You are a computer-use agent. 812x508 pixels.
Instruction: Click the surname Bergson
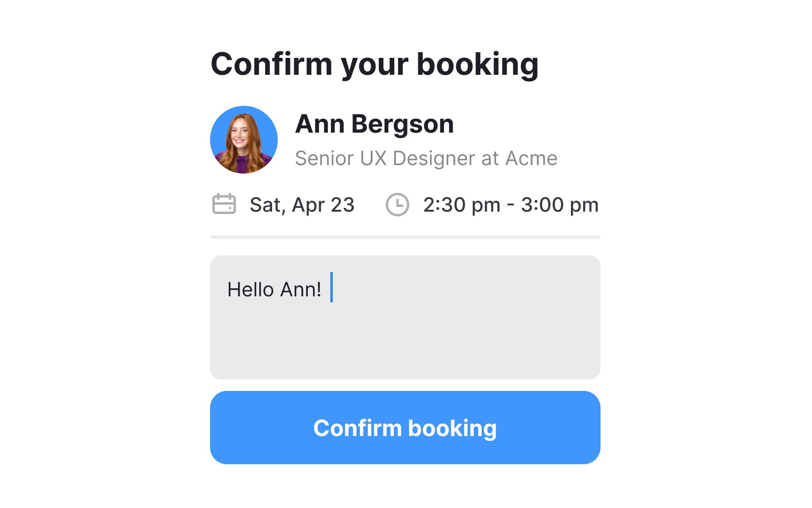402,125
